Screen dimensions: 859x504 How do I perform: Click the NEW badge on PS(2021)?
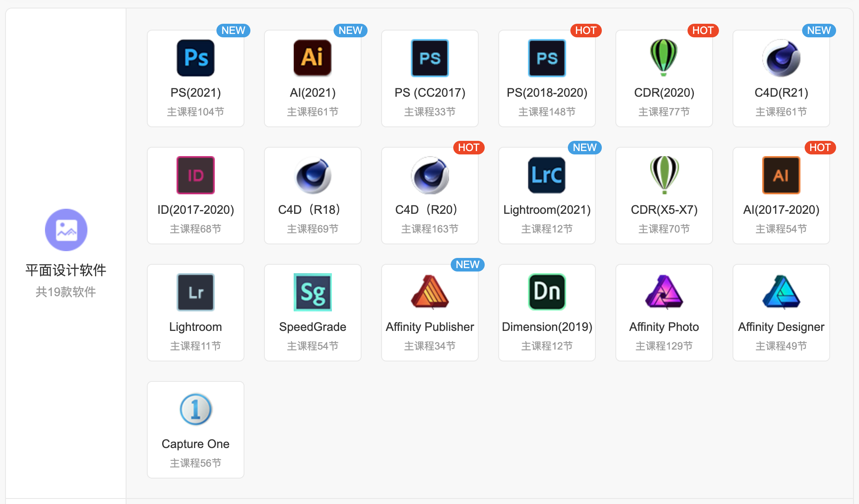(233, 31)
